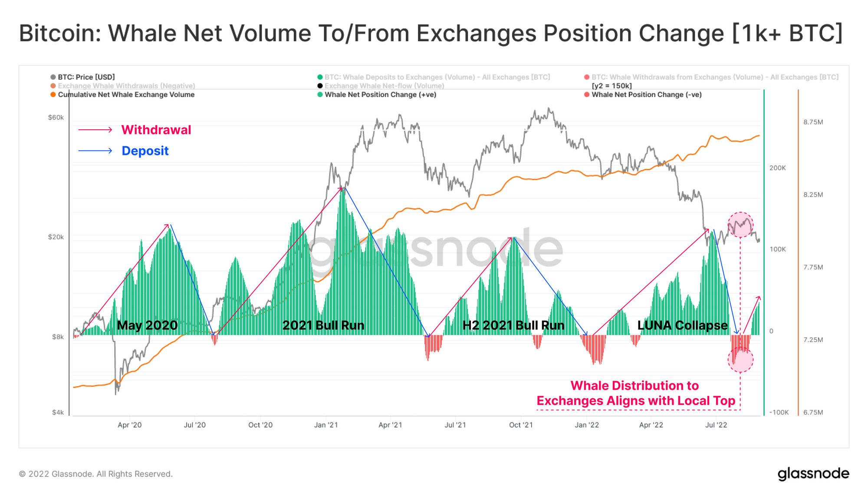Click the pink dashed circle on the price line
The image size is (868, 500).
(740, 224)
